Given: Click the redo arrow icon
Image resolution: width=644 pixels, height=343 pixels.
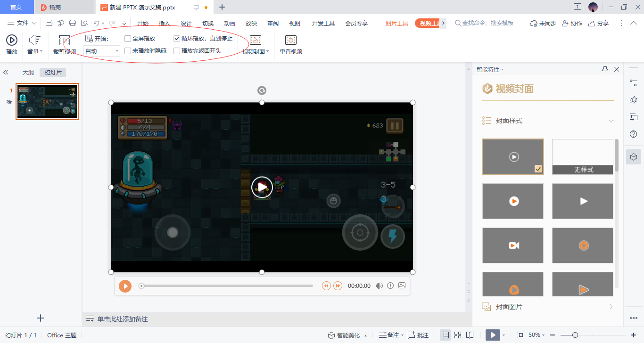Looking at the screenshot, I should coord(112,23).
